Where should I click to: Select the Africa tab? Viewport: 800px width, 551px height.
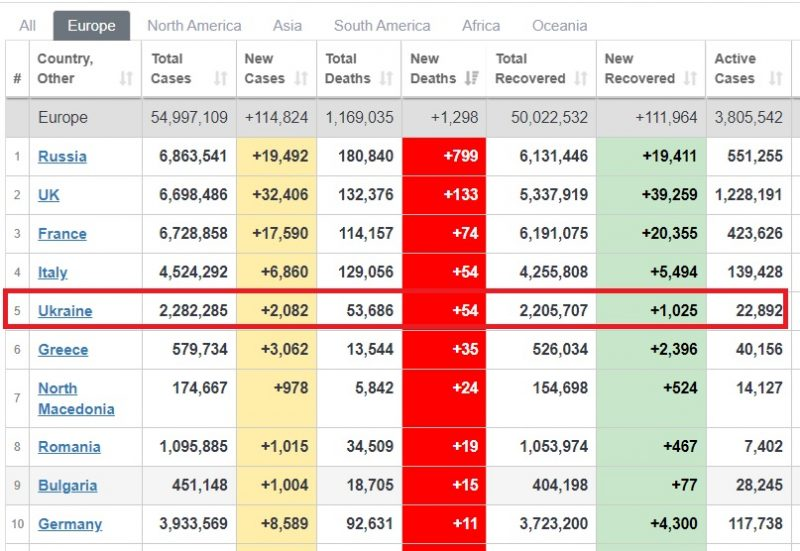(x=481, y=26)
